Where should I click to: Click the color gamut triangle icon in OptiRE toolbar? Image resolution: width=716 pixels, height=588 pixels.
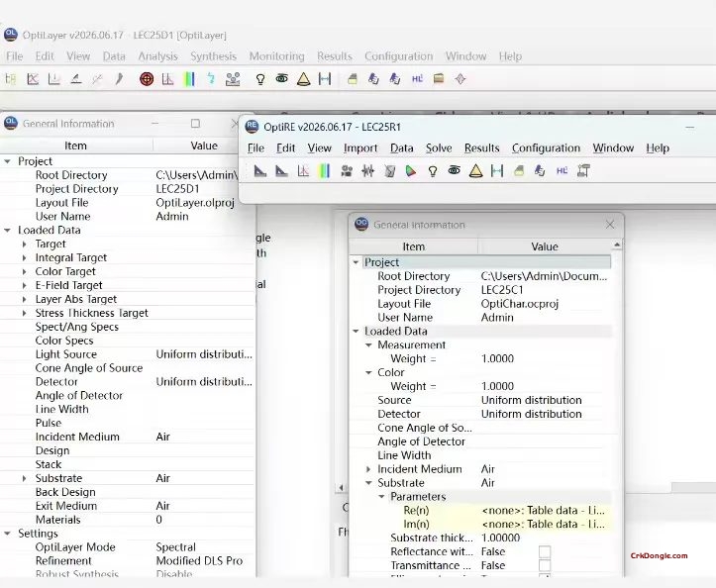pos(411,171)
